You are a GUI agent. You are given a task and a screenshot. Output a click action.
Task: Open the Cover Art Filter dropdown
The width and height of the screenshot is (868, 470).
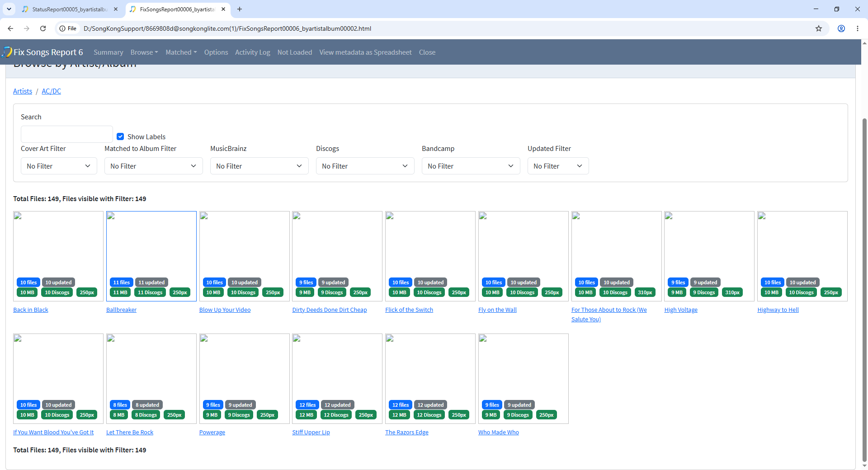pyautogui.click(x=59, y=166)
